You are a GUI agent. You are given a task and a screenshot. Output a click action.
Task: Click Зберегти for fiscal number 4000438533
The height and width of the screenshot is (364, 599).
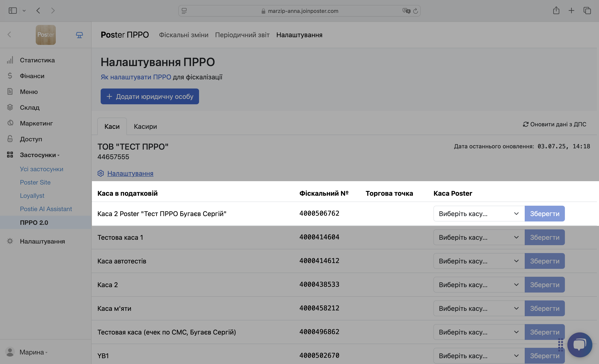(x=545, y=285)
